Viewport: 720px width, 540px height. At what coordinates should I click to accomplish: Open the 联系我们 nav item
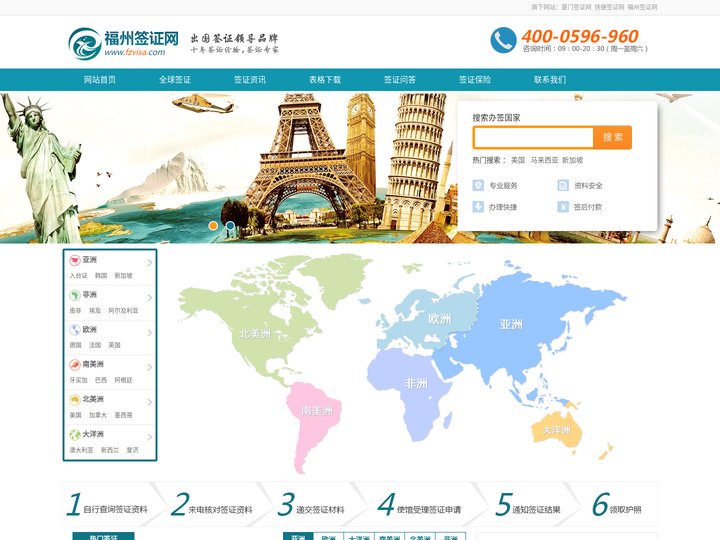click(550, 79)
